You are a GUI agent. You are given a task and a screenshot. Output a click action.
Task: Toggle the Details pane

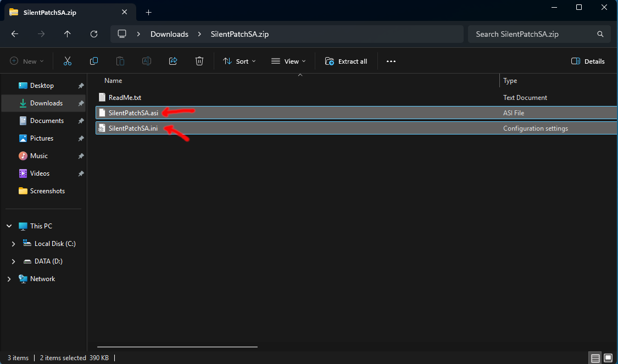tap(588, 61)
